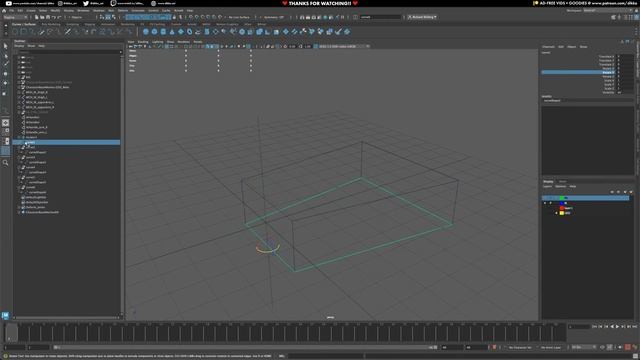Click the go to end of range button
The image size is (640, 360).
(x=634, y=327)
